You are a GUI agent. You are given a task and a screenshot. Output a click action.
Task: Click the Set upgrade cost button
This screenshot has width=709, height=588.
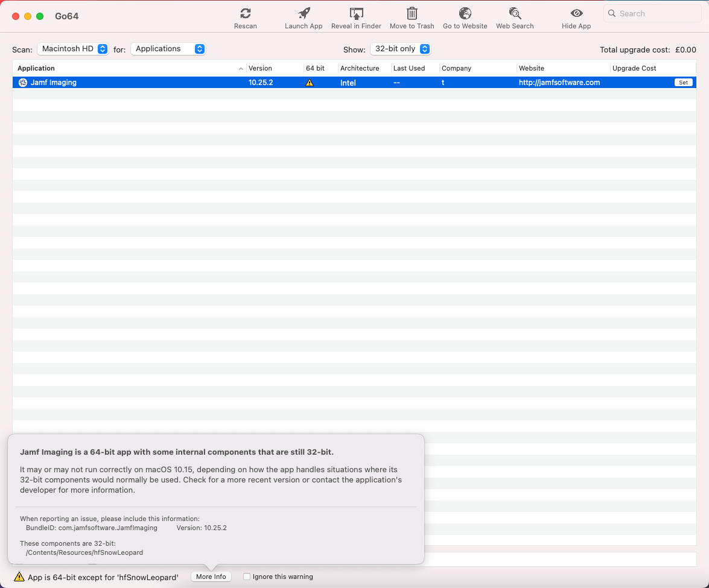click(683, 83)
